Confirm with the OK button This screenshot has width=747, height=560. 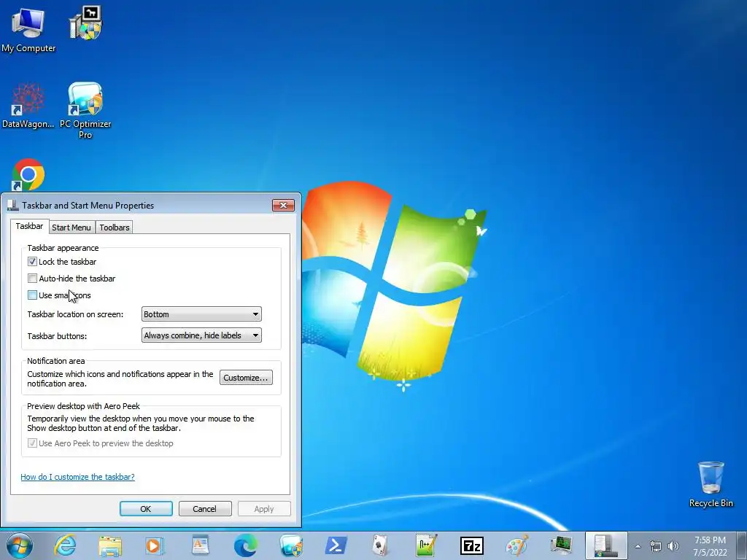146,508
